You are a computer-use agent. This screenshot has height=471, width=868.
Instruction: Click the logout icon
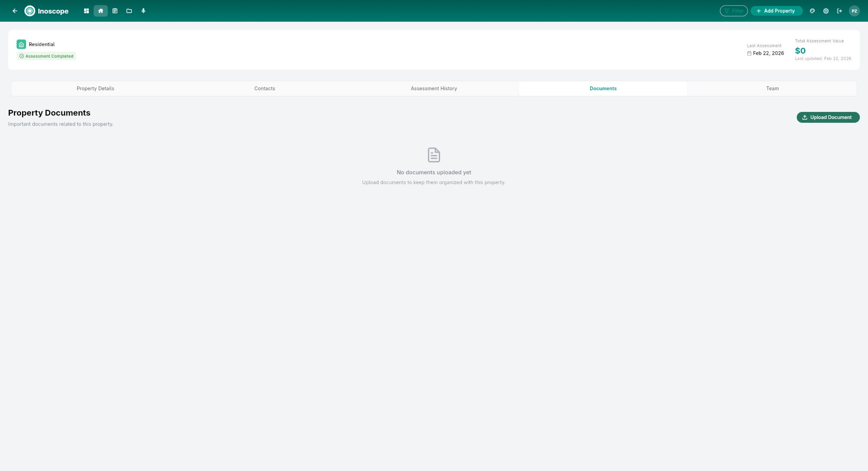(839, 11)
